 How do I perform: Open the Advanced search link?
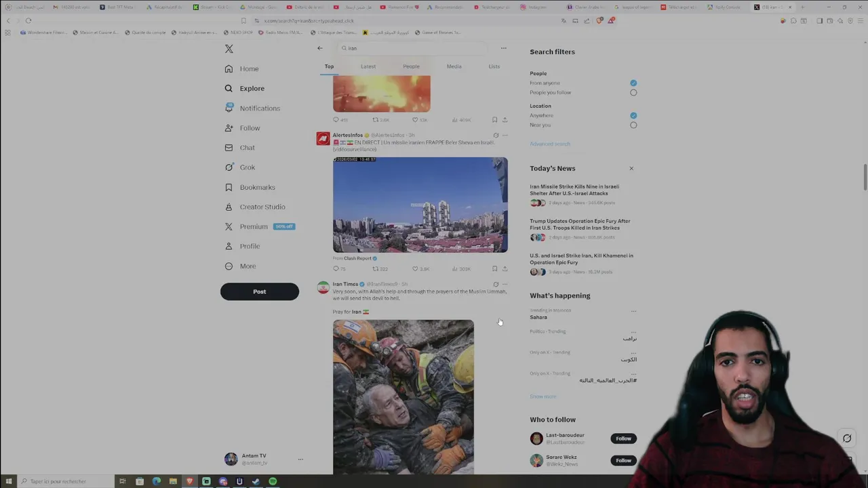point(550,144)
